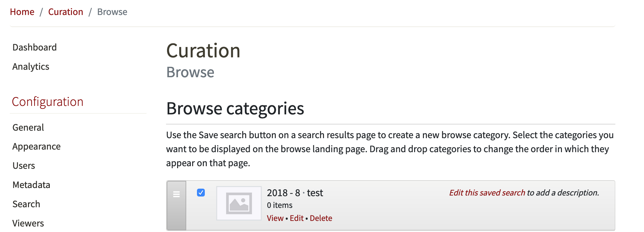Open the Analytics page
This screenshot has height=232, width=644.
(x=31, y=66)
